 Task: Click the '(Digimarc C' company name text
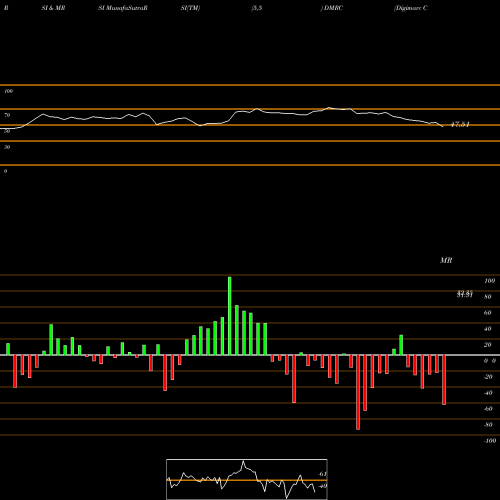pyautogui.click(x=411, y=8)
